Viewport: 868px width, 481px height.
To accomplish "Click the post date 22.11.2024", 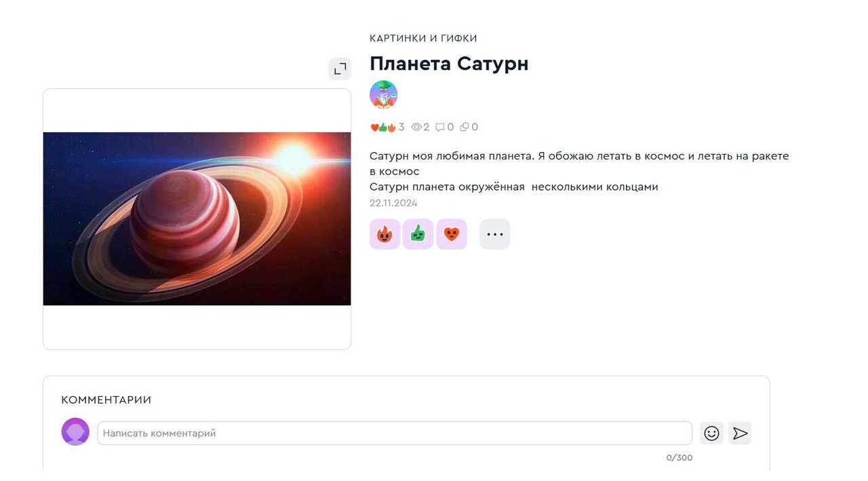I will pyautogui.click(x=393, y=203).
